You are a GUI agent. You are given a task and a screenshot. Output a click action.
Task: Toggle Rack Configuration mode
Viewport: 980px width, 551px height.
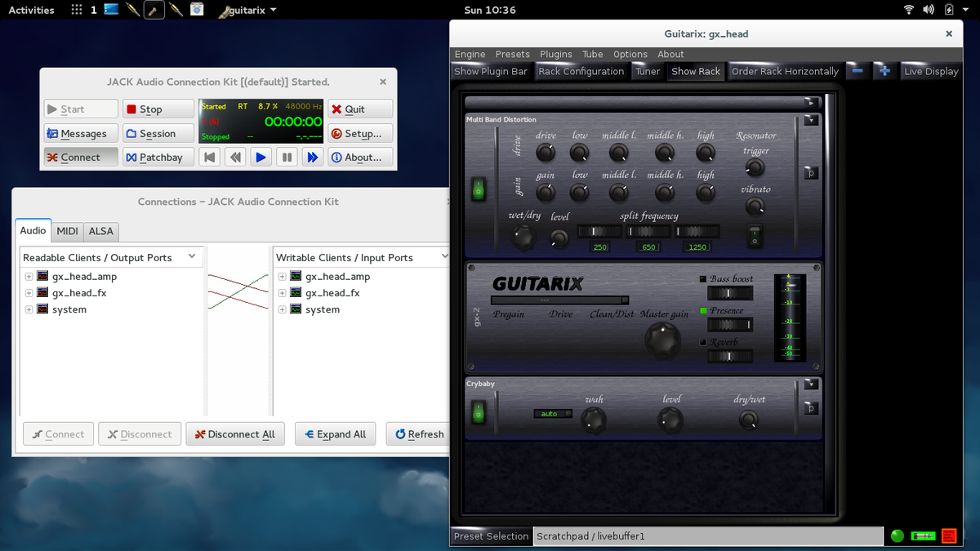pos(581,71)
